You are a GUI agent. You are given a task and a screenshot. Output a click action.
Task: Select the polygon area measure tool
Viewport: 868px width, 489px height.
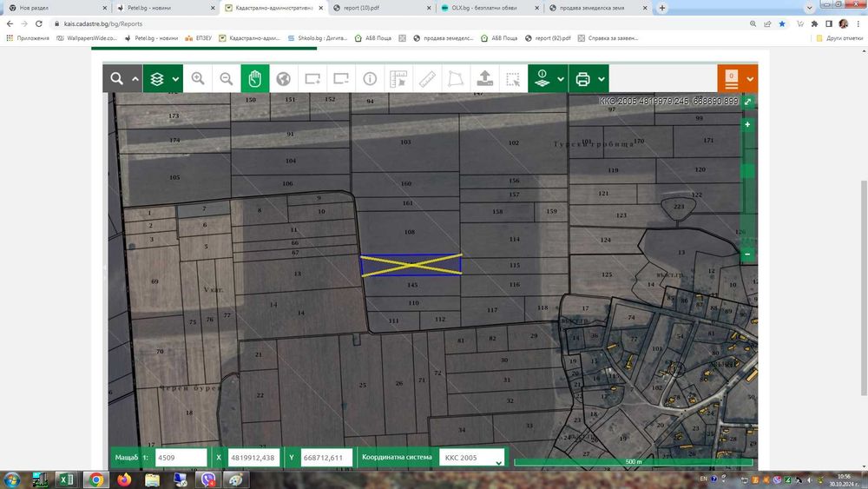click(x=456, y=78)
